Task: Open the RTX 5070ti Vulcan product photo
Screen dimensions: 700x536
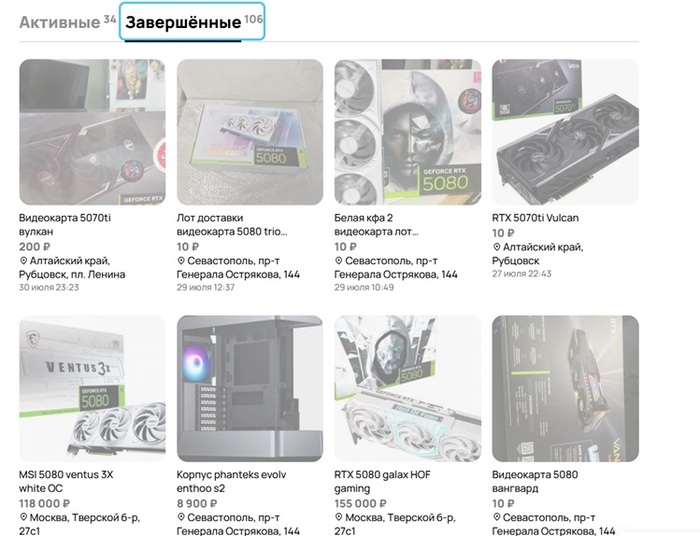Action: tap(565, 132)
